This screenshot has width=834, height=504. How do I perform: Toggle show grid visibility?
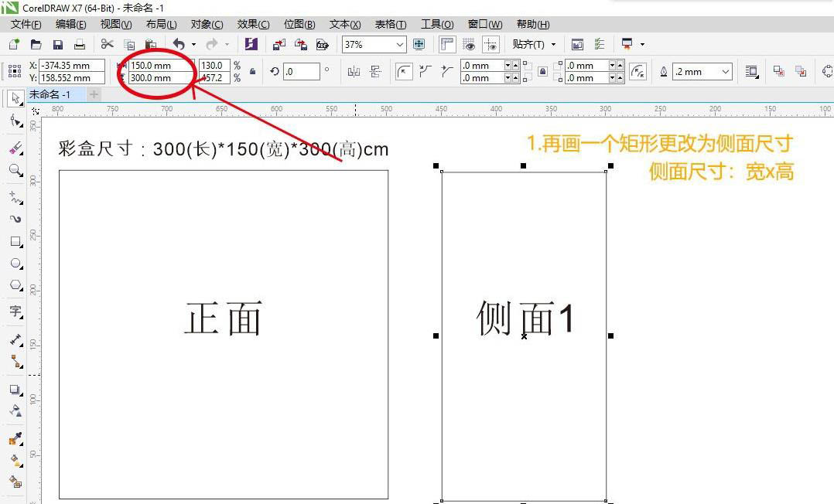pyautogui.click(x=468, y=45)
